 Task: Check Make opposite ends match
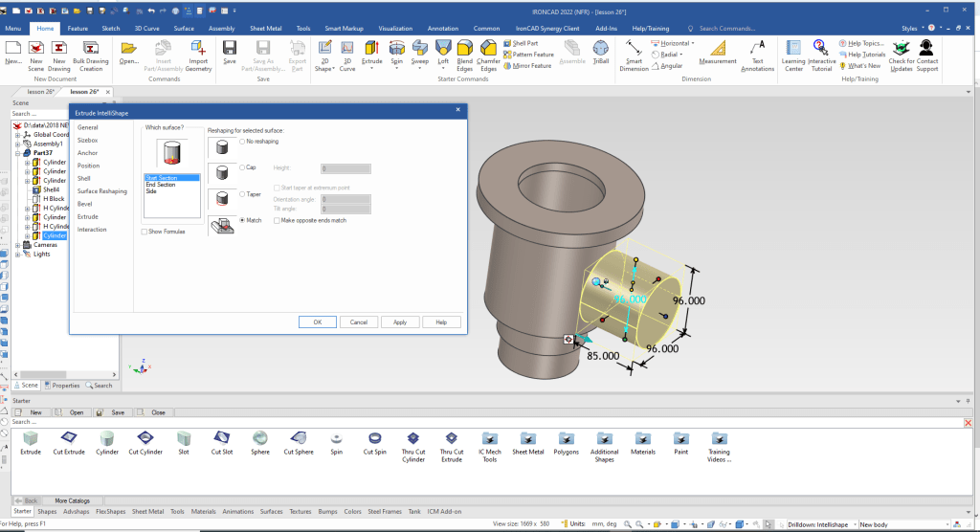(277, 220)
